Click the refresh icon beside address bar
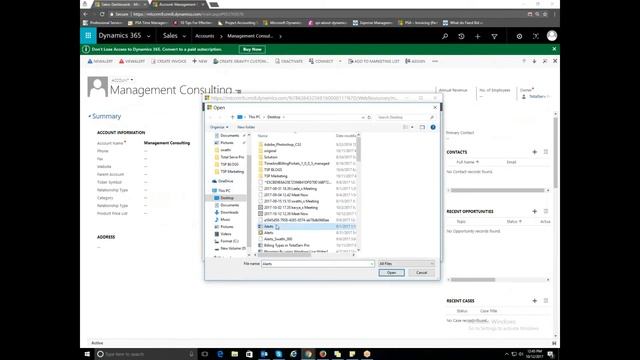640x360 pixels. (x=369, y=117)
